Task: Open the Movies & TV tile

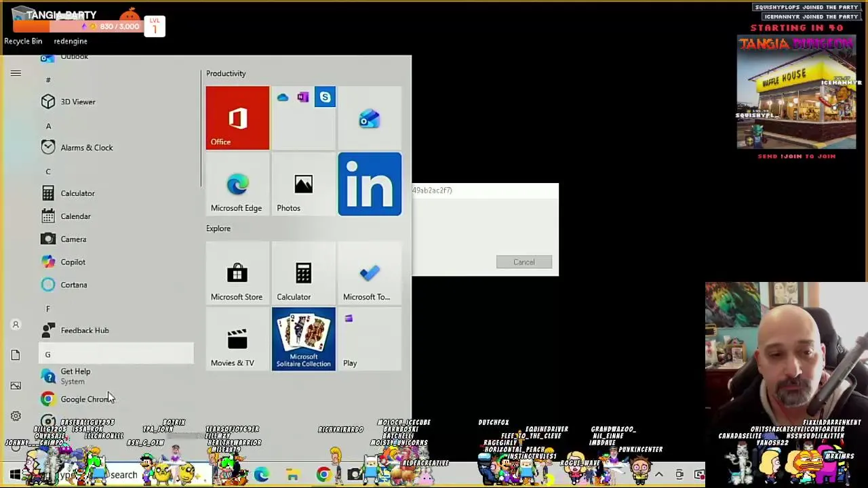Action: tap(237, 339)
